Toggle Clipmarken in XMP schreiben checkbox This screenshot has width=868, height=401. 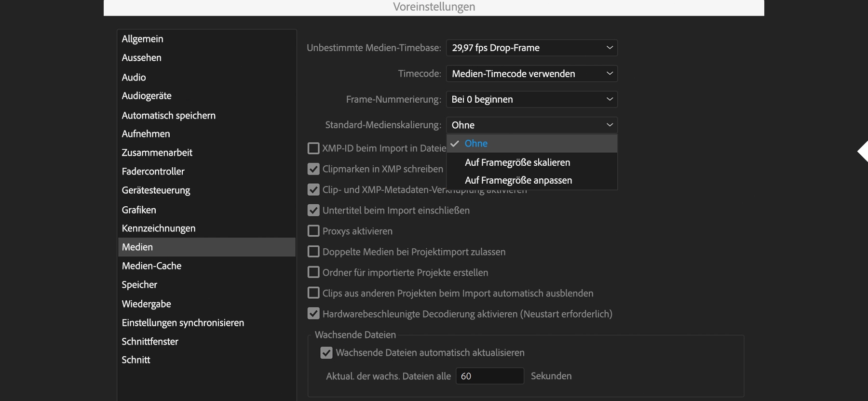click(313, 169)
